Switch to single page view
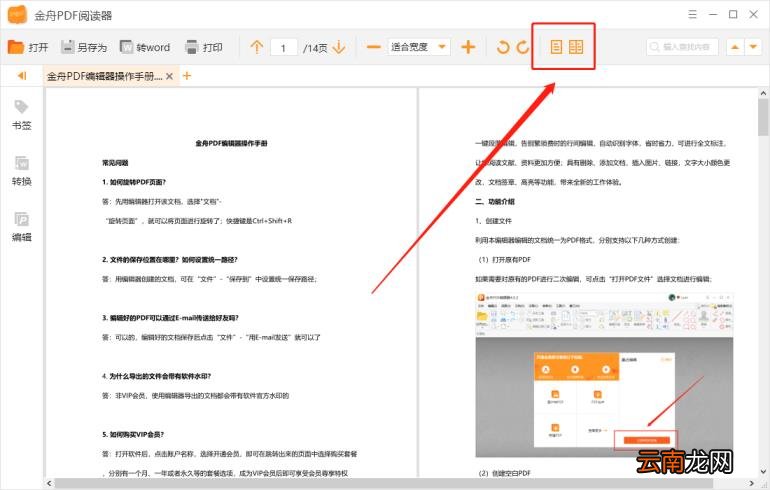This screenshot has height=490, width=770. (556, 47)
